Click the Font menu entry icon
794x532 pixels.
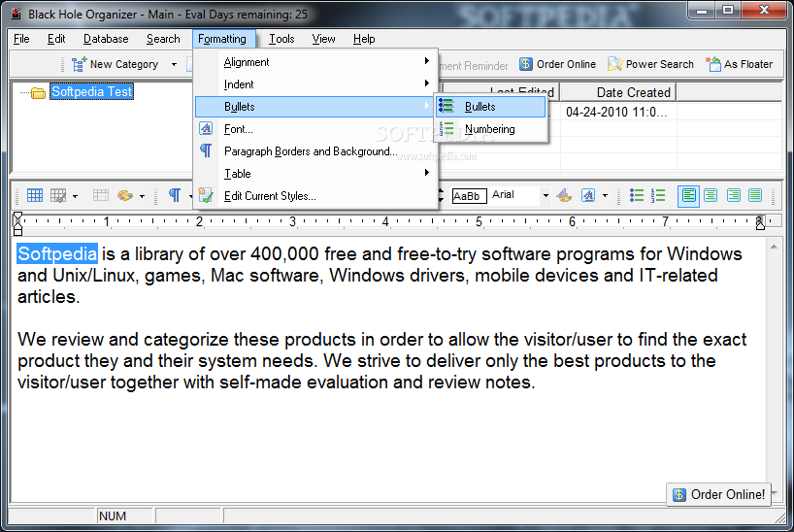point(206,129)
